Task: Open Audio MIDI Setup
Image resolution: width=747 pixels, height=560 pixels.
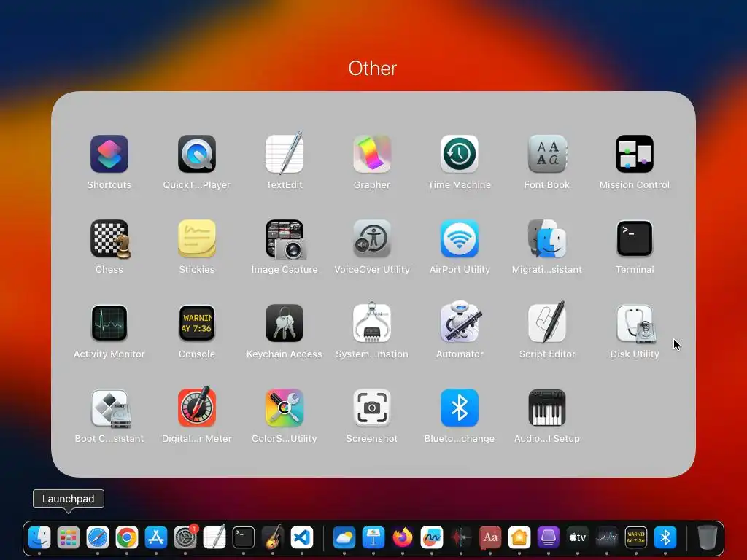Action: tap(547, 408)
